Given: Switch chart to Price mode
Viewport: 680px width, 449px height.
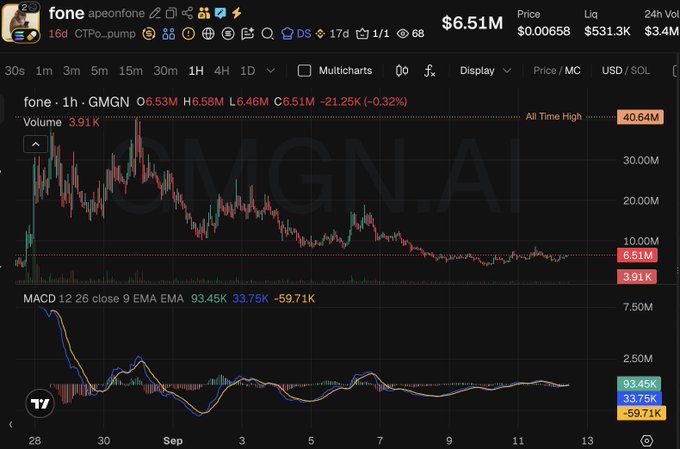Looking at the screenshot, I should tap(545, 70).
